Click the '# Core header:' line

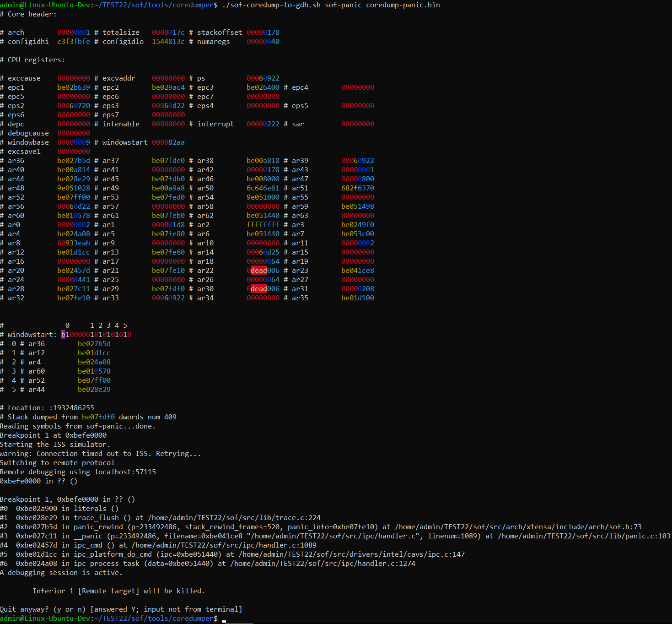(x=28, y=14)
